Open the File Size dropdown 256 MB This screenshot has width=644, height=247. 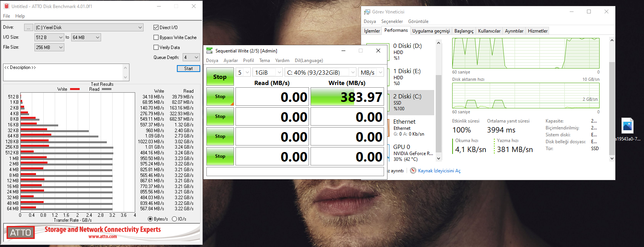click(49, 47)
